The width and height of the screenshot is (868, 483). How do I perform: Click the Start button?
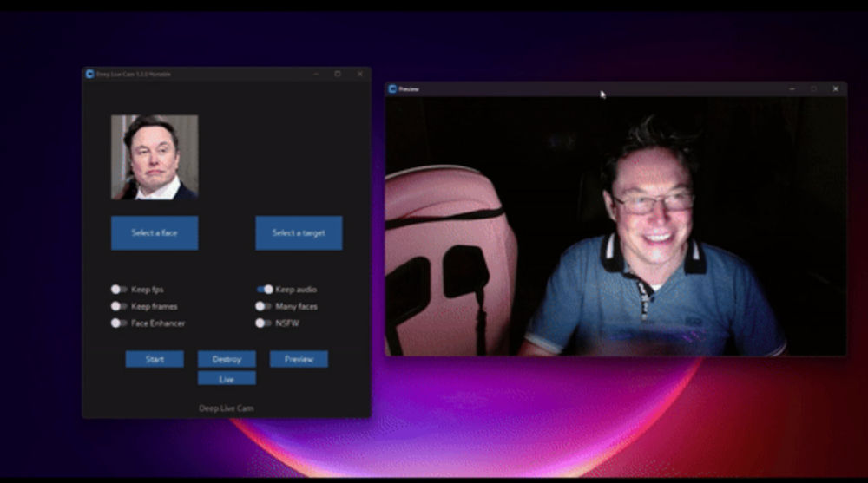click(x=155, y=359)
